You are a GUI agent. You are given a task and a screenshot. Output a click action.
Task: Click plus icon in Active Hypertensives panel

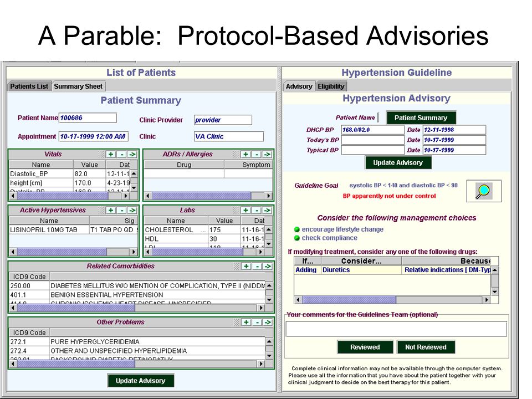point(111,211)
